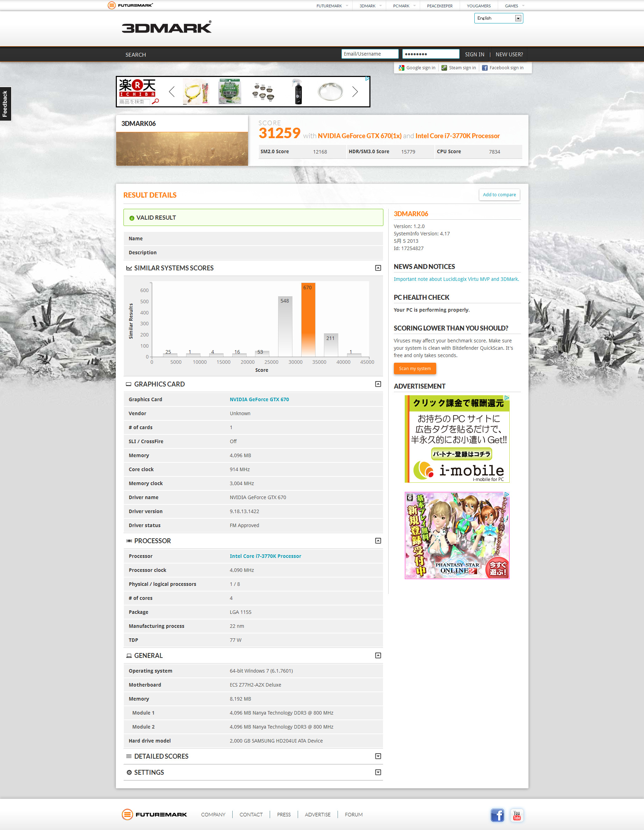Click the Feedback side tab
The width and height of the screenshot is (644, 830).
tap(5, 104)
